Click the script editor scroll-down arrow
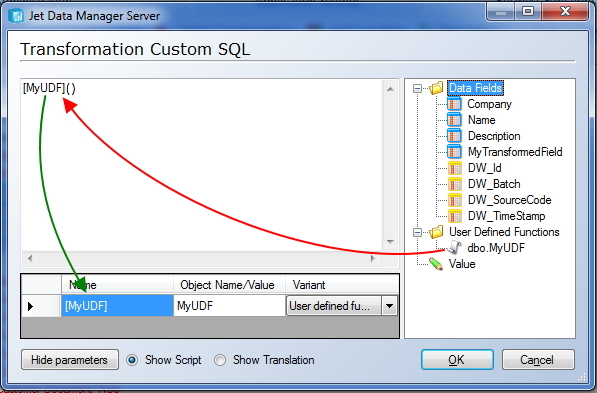The width and height of the screenshot is (597, 393). (390, 242)
